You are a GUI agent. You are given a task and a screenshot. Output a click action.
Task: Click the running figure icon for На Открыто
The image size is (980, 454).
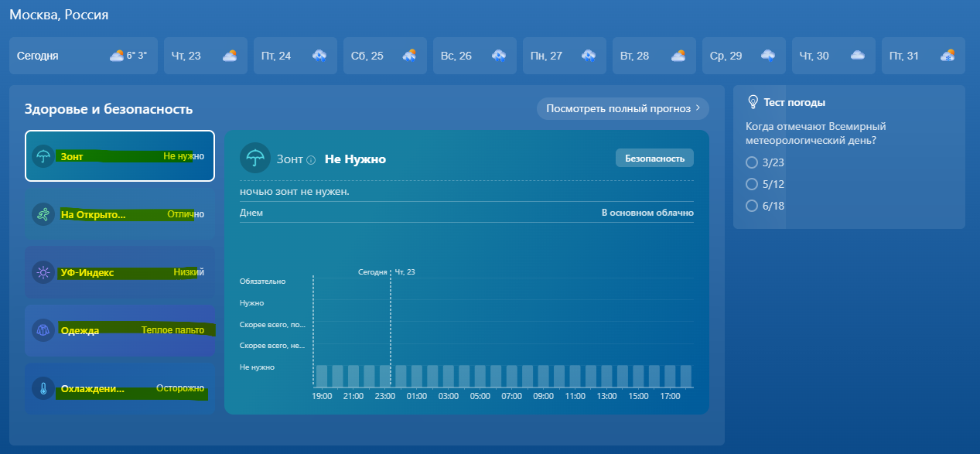(43, 214)
